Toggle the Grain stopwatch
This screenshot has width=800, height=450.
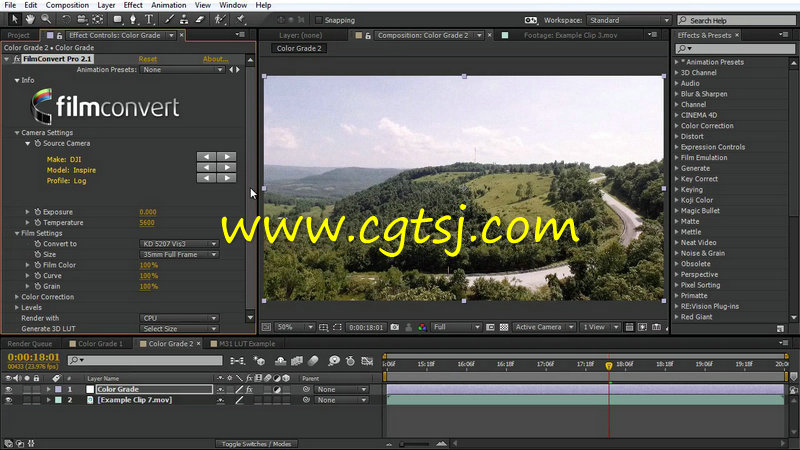tap(37, 286)
